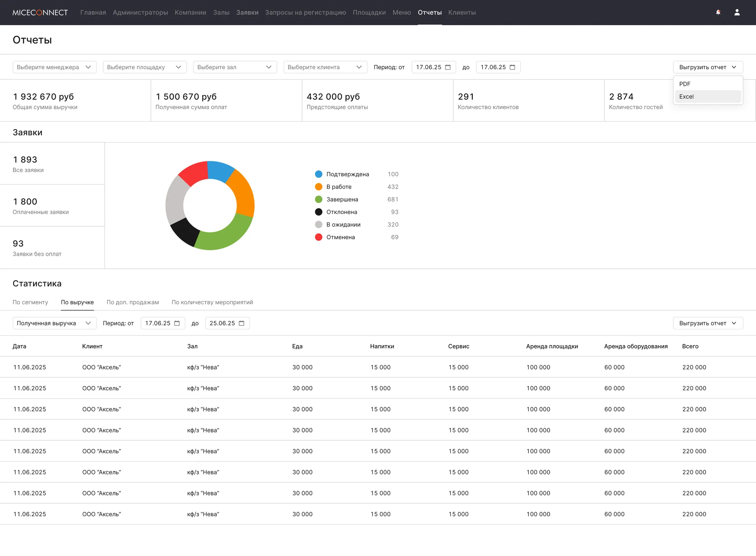Choose PDF in the export menu
Image resolution: width=756 pixels, height=556 pixels.
[x=708, y=84]
